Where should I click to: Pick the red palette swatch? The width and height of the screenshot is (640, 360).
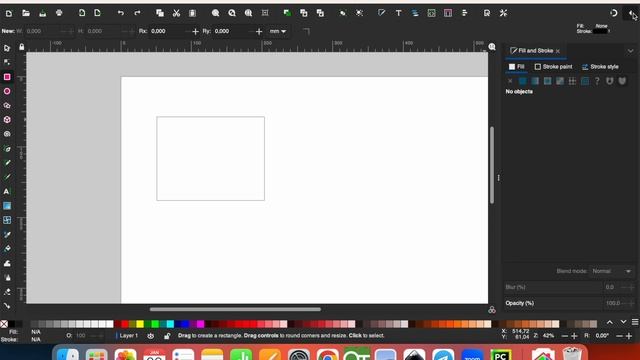pos(125,324)
